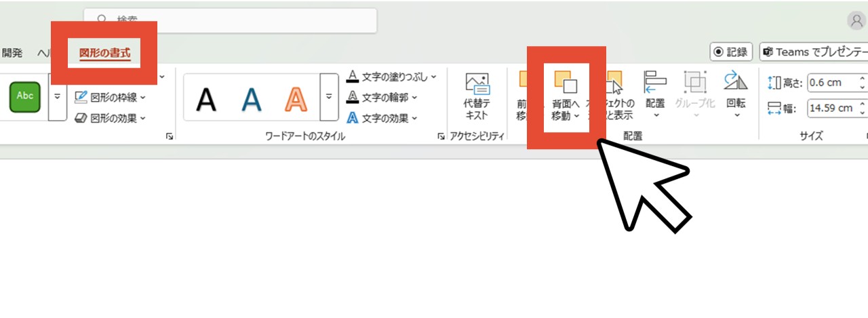Open 文字の輪郭 text outline menu
The width and height of the screenshot is (868, 318).
pos(382,97)
